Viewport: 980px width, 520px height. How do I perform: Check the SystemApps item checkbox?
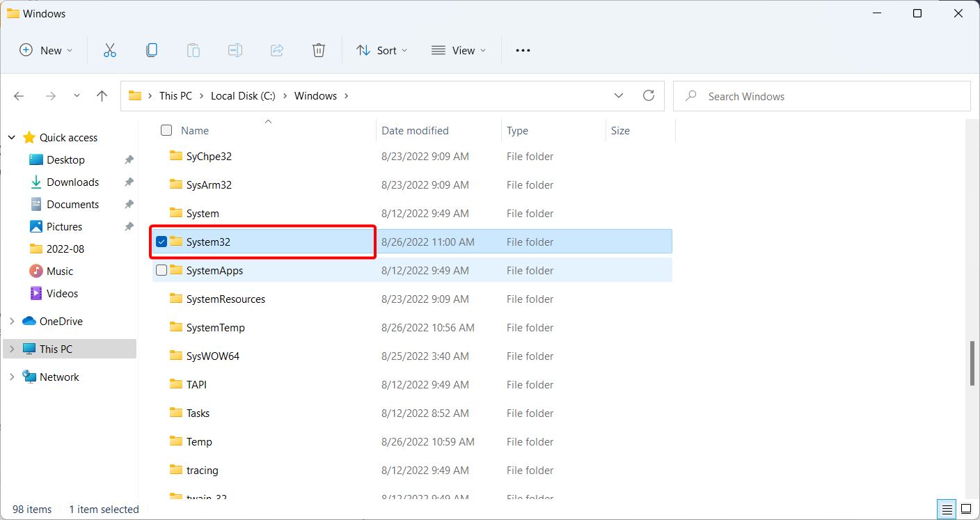point(161,270)
